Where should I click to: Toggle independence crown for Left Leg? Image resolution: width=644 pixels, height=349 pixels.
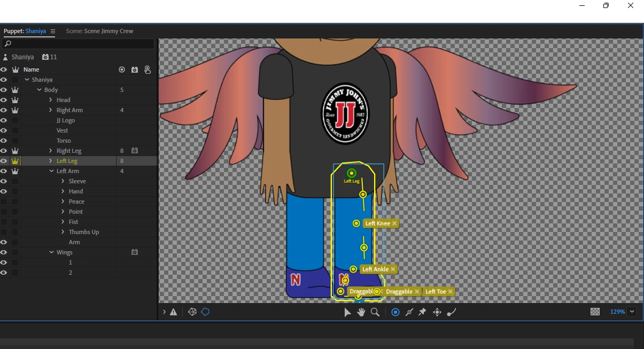[x=15, y=161]
